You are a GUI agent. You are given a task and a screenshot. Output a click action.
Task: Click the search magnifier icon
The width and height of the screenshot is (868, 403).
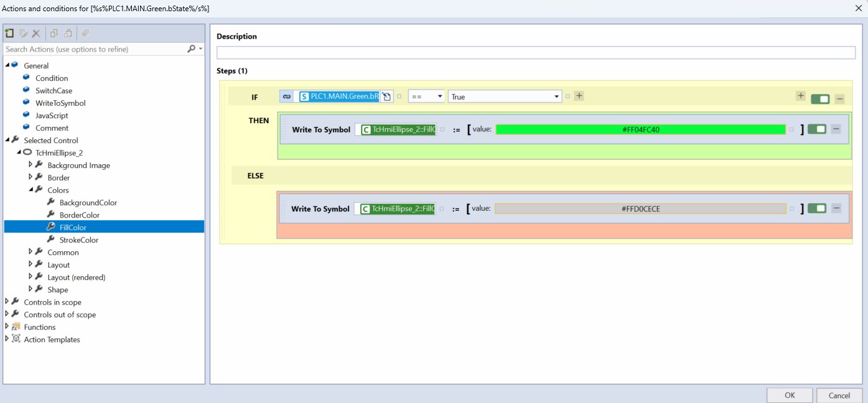click(x=192, y=49)
